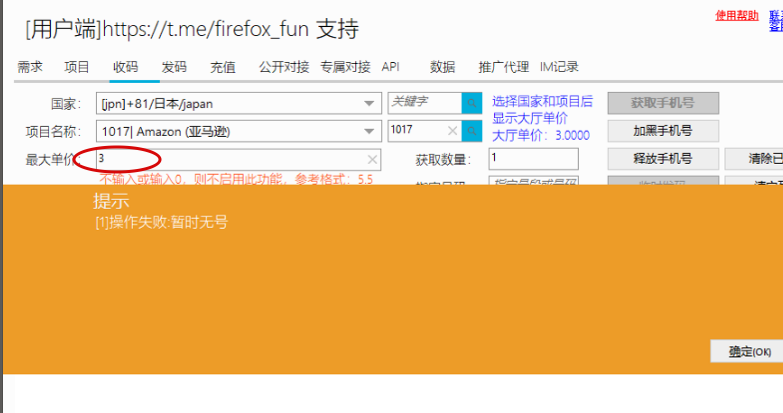Expand the project name dropdown for Amazon
783x413 pixels.
point(369,131)
